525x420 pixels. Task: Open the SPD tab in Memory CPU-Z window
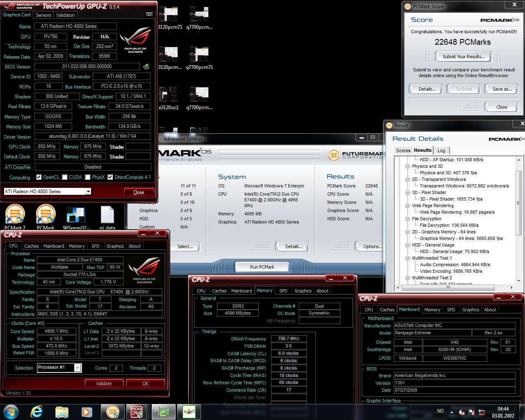[283, 291]
